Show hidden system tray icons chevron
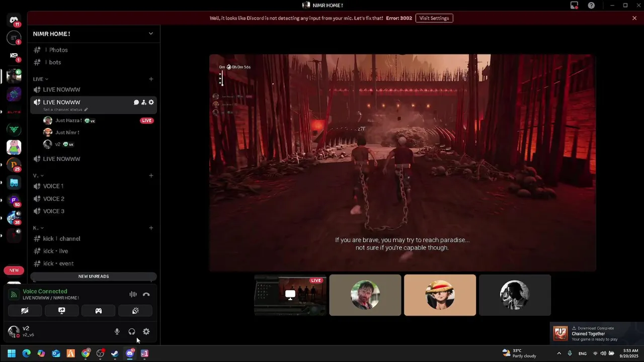Screen dimensions: 644x362 point(558,353)
